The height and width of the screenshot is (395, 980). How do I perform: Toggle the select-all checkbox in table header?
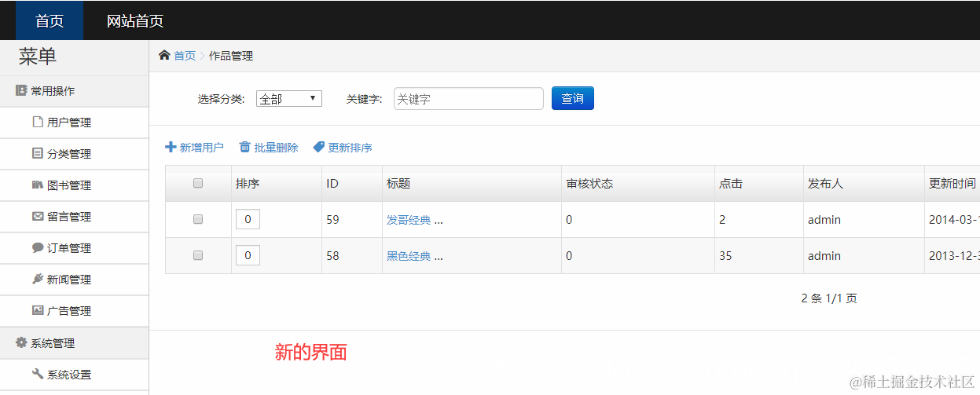click(x=198, y=183)
